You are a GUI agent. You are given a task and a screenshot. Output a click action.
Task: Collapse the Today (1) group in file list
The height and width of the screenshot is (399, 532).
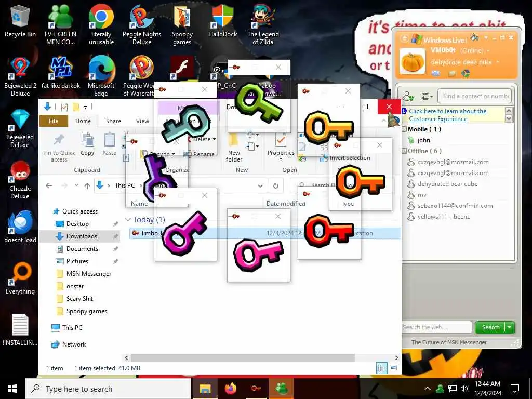(x=128, y=220)
